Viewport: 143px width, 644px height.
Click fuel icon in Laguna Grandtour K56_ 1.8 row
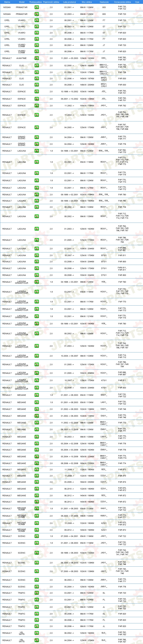(x=37, y=282)
